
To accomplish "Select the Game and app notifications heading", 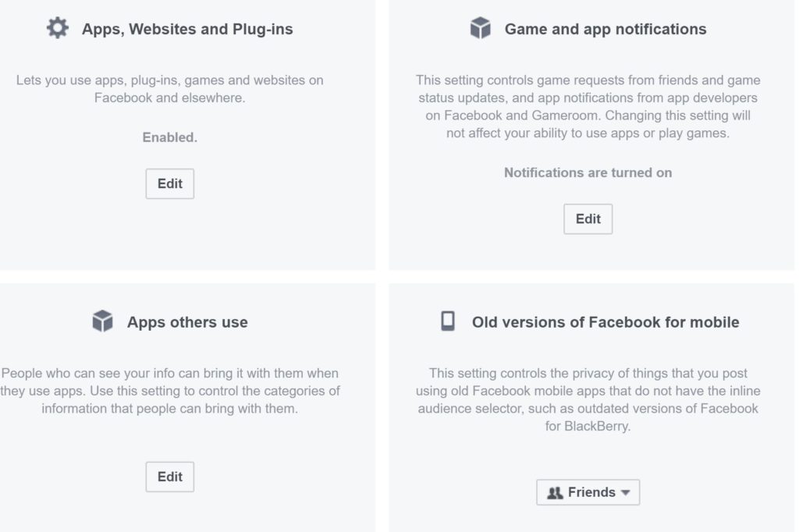I will coord(605,30).
